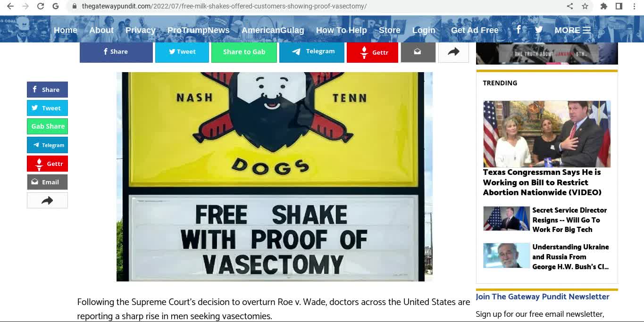This screenshot has height=322, width=644.
Task: Expand the MORE hamburger menu
Action: point(572,30)
